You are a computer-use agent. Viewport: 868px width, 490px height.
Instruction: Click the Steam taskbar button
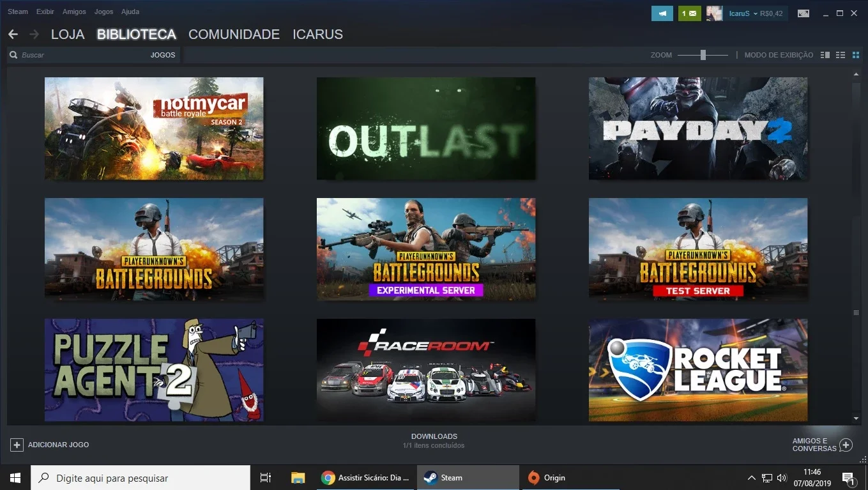(x=468, y=478)
